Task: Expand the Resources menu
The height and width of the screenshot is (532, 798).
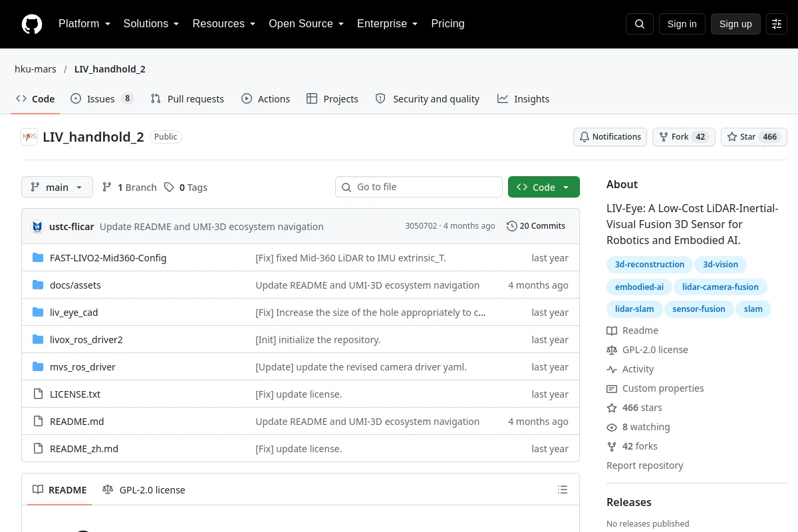Action: (224, 24)
